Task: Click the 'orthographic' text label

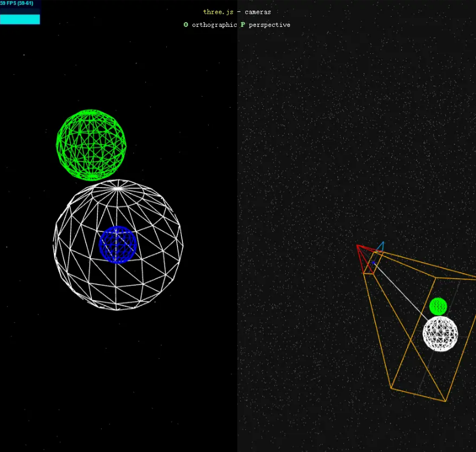Action: (214, 25)
